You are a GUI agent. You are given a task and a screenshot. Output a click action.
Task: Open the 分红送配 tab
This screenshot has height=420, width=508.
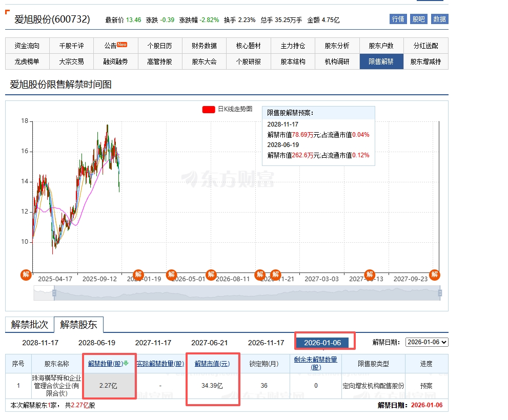point(426,46)
